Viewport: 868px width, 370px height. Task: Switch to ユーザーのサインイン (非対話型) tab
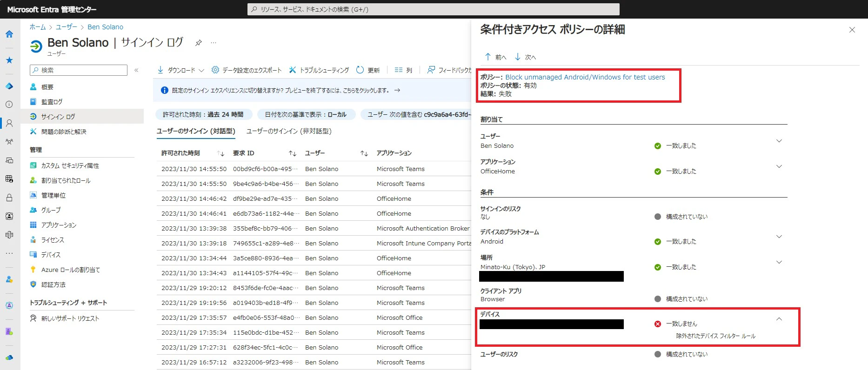289,132
